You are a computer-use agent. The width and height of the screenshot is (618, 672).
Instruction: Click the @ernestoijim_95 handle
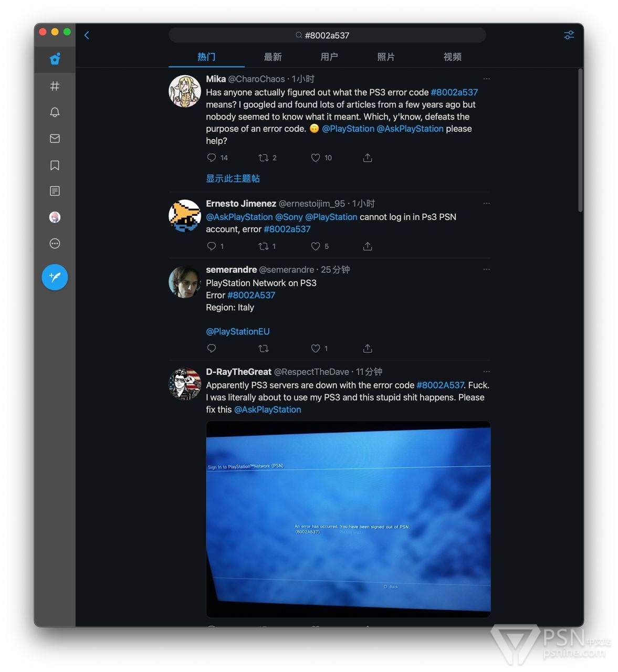click(311, 203)
